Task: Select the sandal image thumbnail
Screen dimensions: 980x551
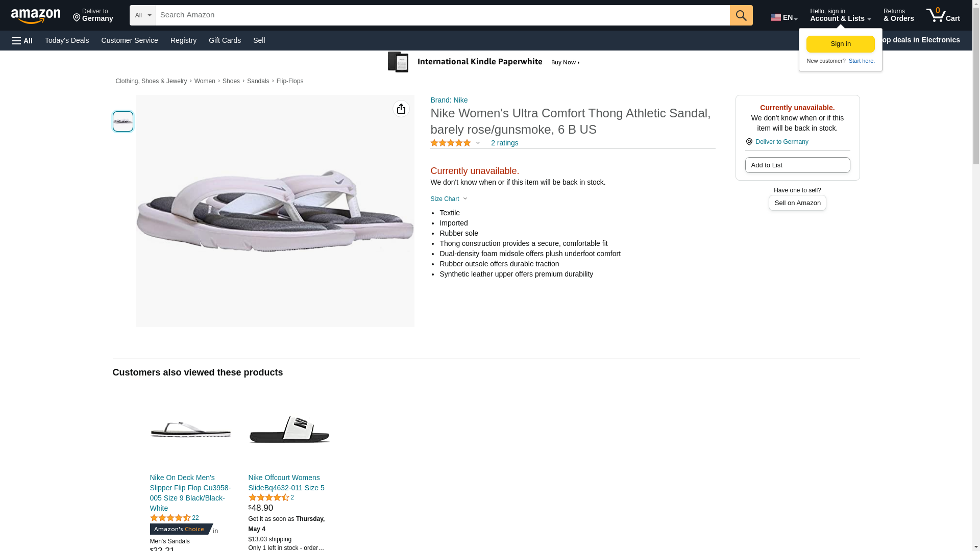Action: coord(123,121)
